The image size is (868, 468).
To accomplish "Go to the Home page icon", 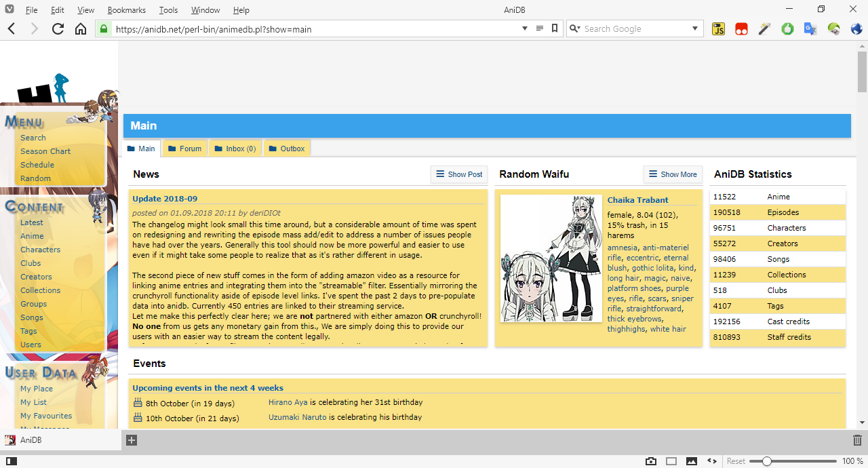I will coord(80,28).
